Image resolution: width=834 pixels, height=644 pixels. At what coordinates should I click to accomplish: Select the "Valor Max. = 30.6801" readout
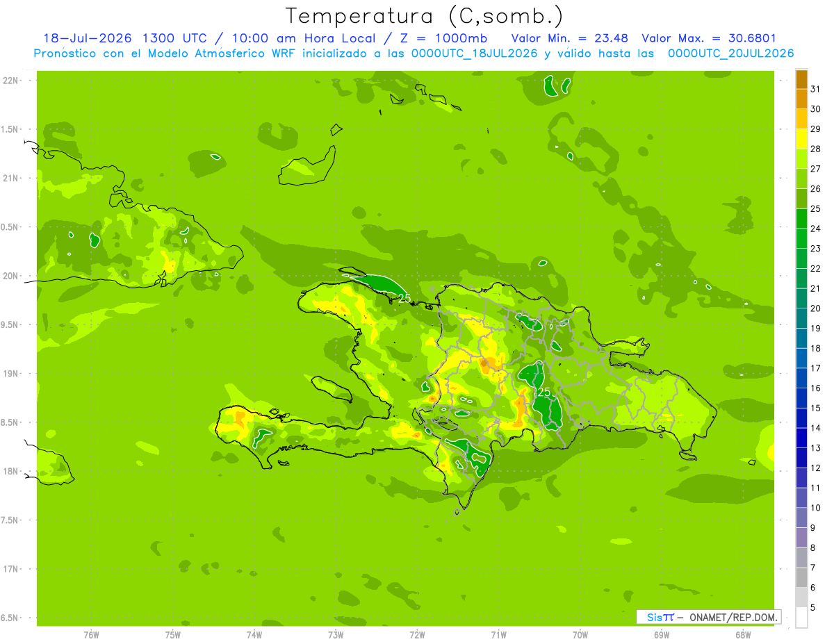[709, 39]
